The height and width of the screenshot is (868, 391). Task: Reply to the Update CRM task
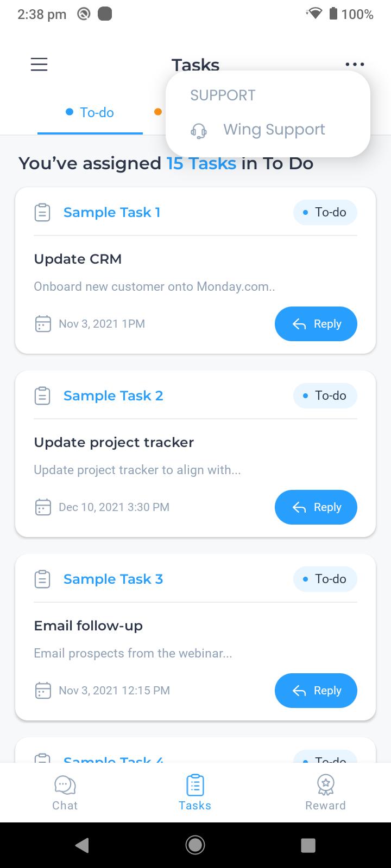[x=316, y=324]
